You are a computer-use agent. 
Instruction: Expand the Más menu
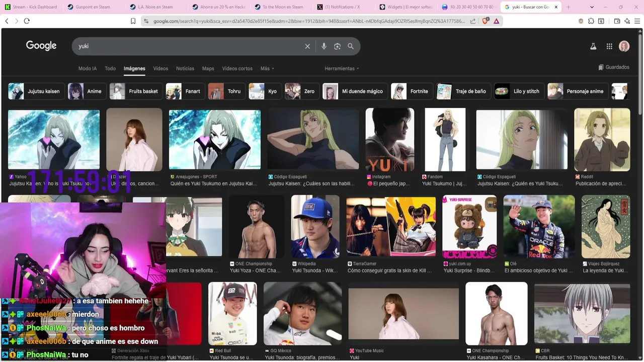pyautogui.click(x=267, y=68)
